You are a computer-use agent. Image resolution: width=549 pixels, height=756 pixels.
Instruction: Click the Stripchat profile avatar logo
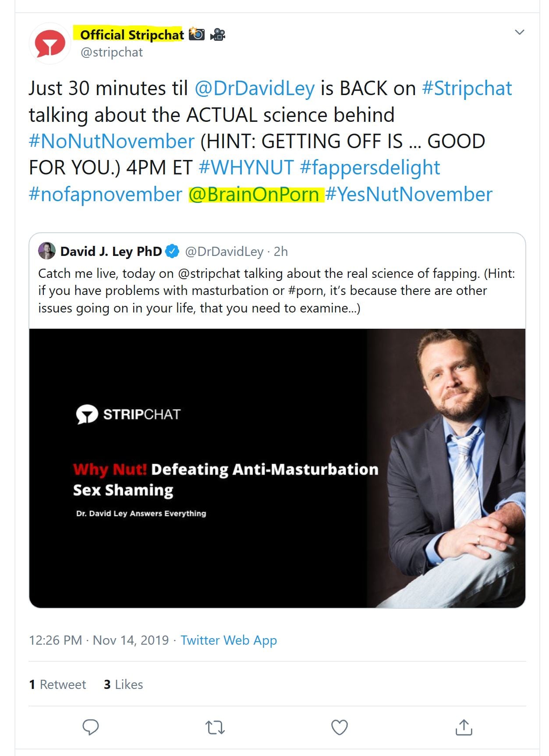50,43
